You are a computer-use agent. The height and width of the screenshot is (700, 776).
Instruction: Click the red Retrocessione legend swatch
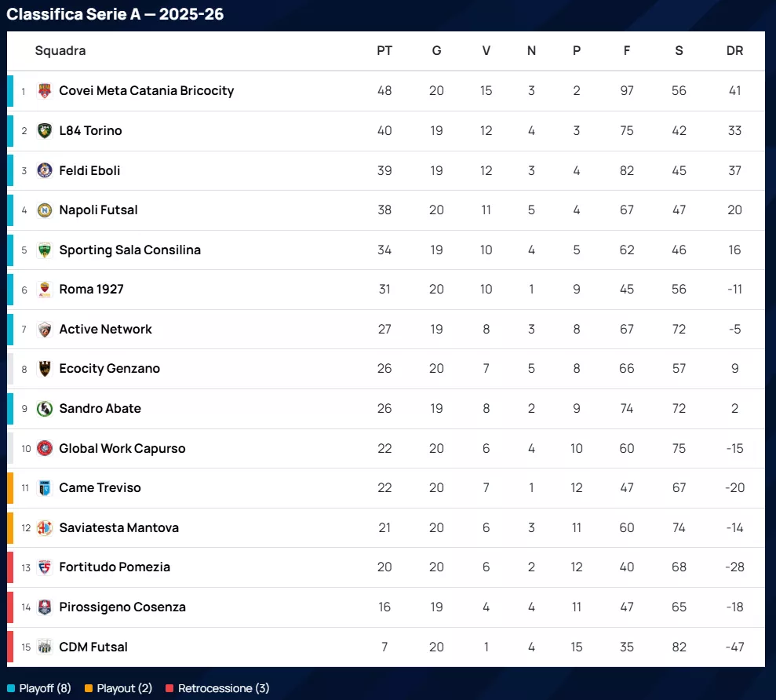[x=169, y=688]
